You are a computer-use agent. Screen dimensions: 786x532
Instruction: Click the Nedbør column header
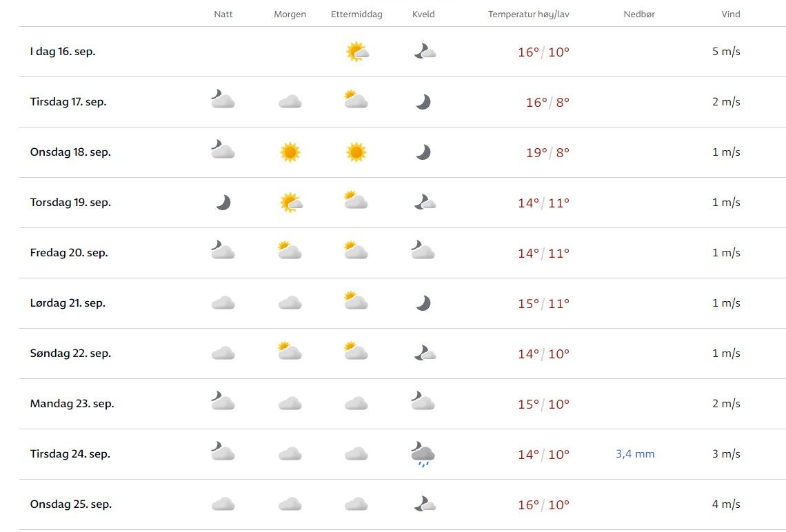[x=639, y=14]
